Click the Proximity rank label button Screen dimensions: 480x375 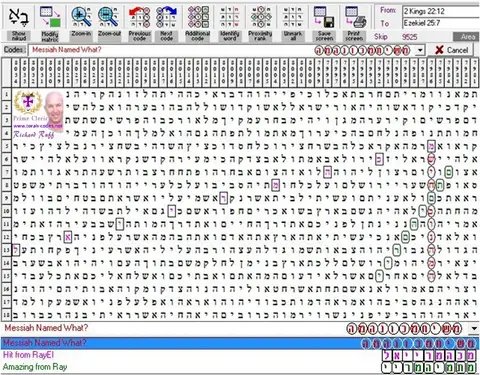[260, 36]
